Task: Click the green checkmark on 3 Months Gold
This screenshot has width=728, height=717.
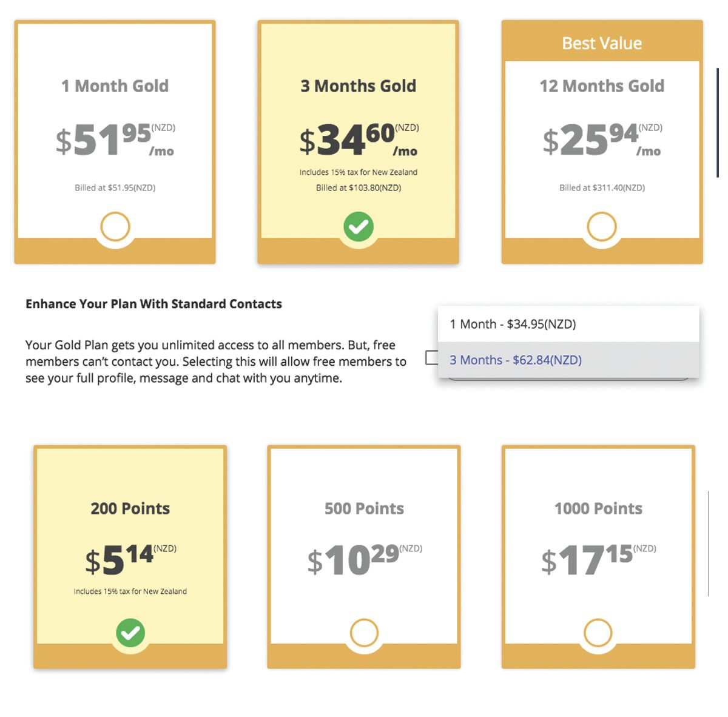Action: tap(359, 227)
